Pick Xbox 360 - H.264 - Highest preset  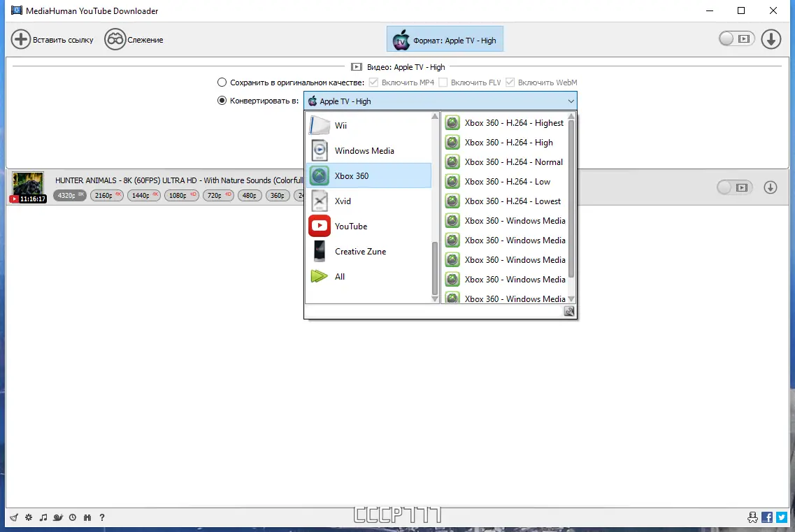pos(505,123)
